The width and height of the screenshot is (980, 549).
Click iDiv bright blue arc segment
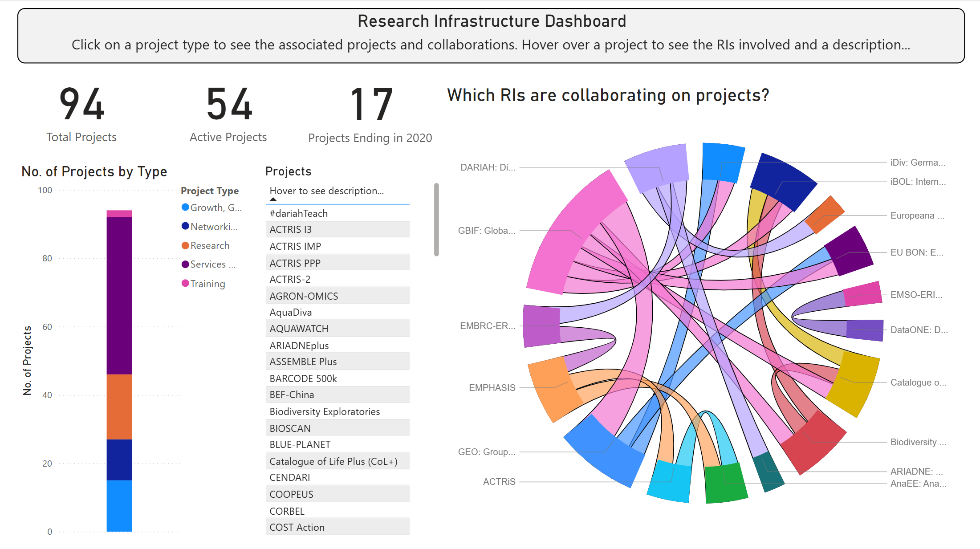click(x=723, y=163)
